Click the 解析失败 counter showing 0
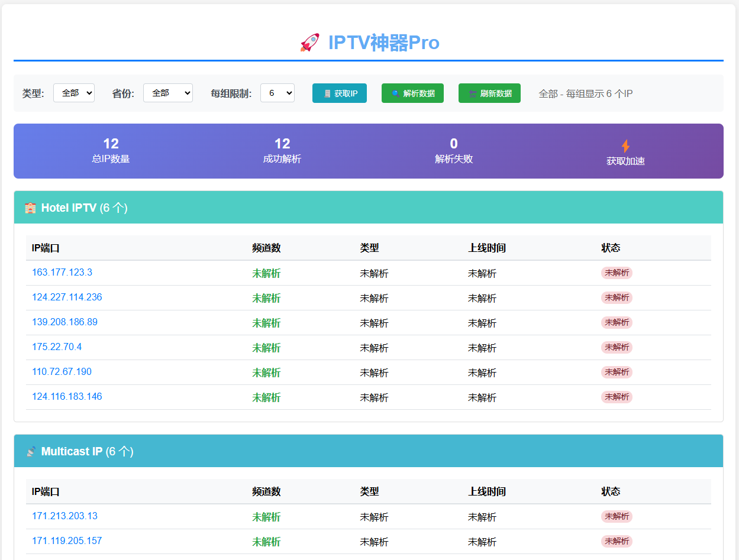 (454, 150)
